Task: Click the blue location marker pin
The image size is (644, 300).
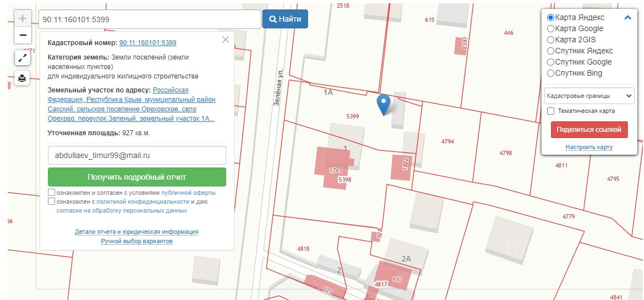Action: [383, 104]
